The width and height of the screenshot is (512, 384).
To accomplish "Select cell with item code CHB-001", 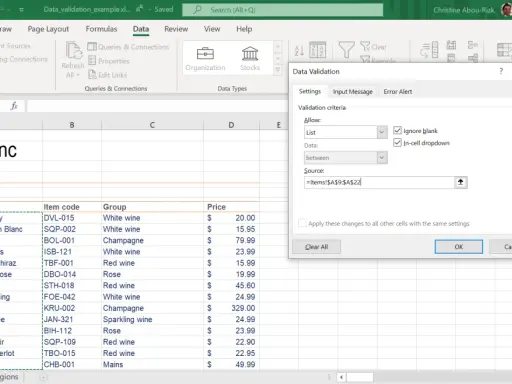I will click(x=72, y=364).
